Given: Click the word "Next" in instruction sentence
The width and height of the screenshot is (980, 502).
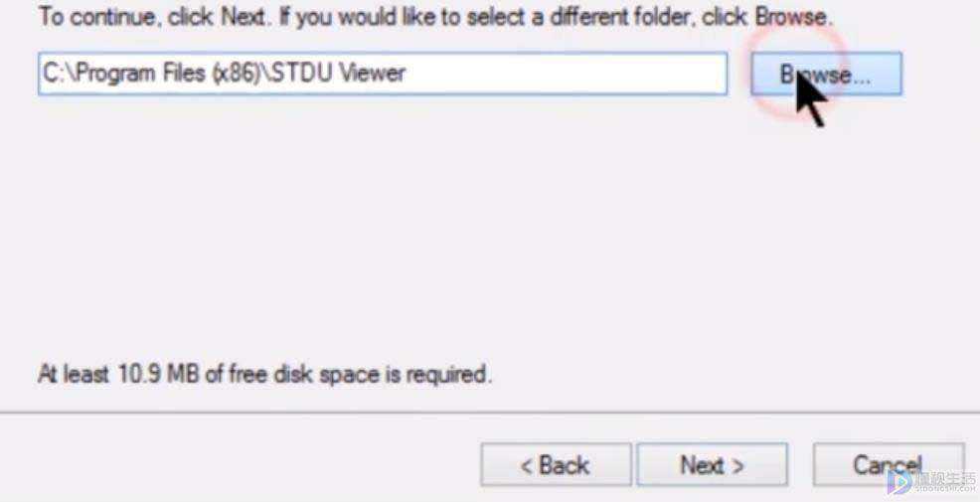Looking at the screenshot, I should [x=243, y=16].
